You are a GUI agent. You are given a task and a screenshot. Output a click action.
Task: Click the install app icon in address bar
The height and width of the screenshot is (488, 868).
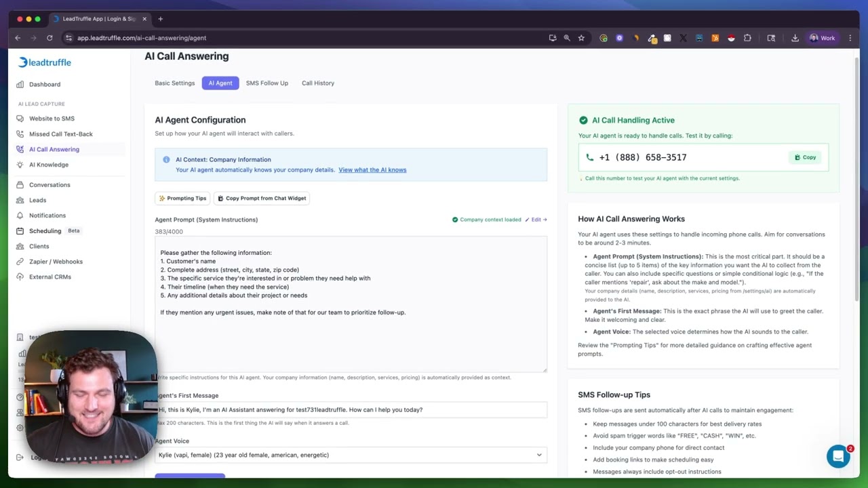coord(553,38)
